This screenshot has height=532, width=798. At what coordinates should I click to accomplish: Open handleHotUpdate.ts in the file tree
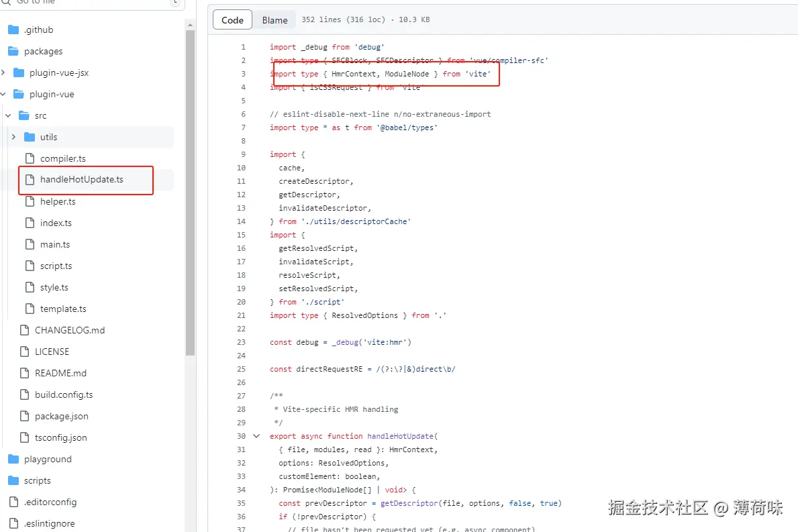pyautogui.click(x=81, y=180)
